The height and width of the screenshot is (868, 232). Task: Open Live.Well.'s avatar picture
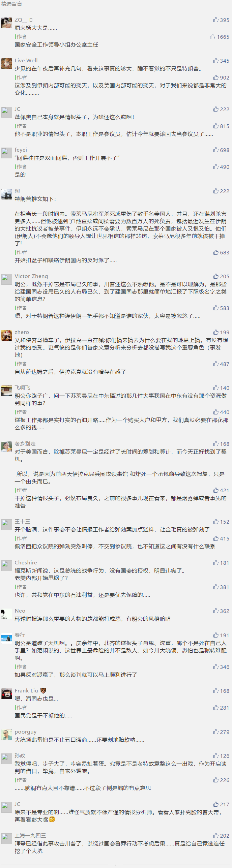7,63
